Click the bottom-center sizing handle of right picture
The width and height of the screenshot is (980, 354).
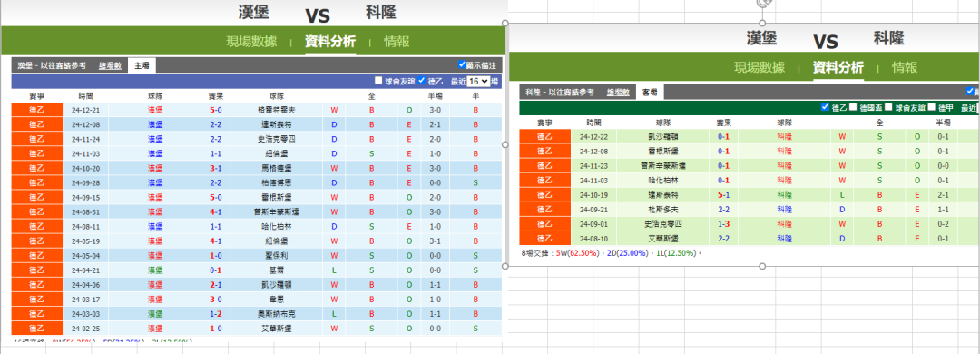tap(762, 267)
